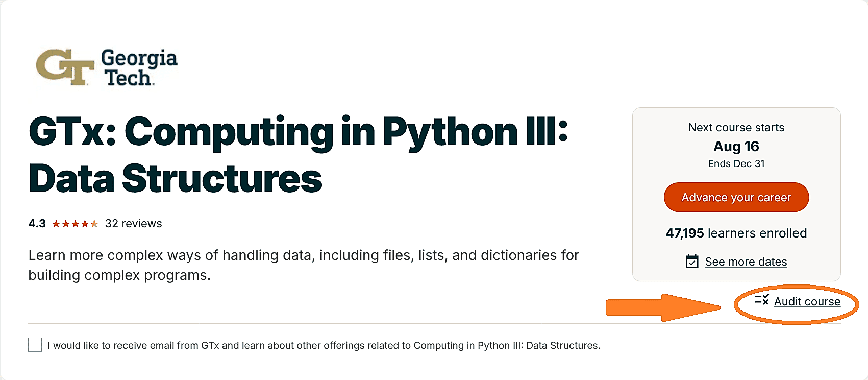
Task: Click the 47,195 learners enrolled text
Action: pyautogui.click(x=736, y=233)
